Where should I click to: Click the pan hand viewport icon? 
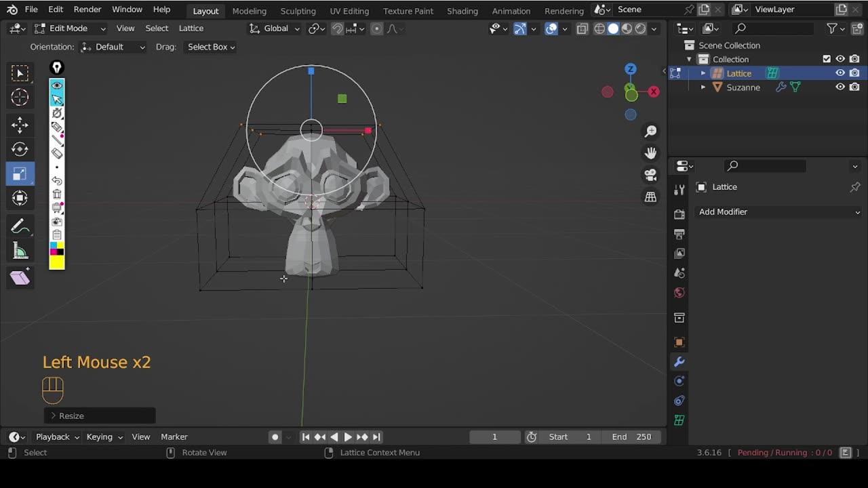[650, 153]
